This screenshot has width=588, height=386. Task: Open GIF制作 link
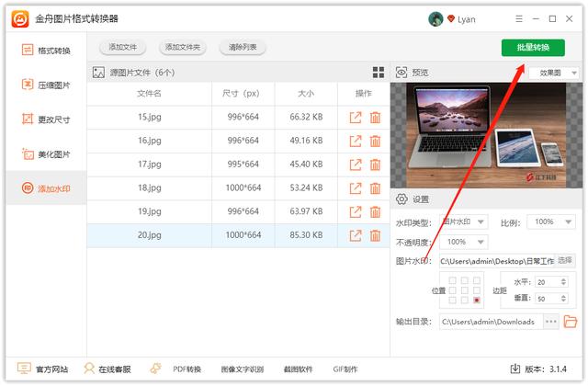(345, 369)
